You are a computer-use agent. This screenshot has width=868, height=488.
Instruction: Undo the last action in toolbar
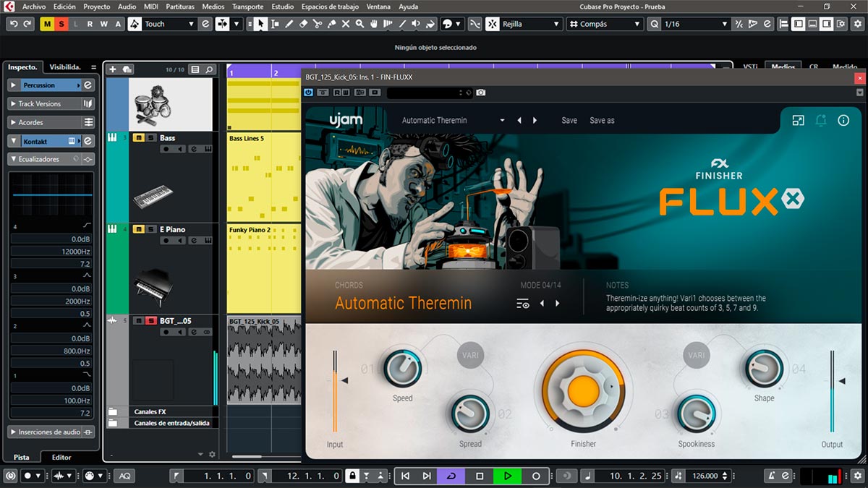(14, 24)
